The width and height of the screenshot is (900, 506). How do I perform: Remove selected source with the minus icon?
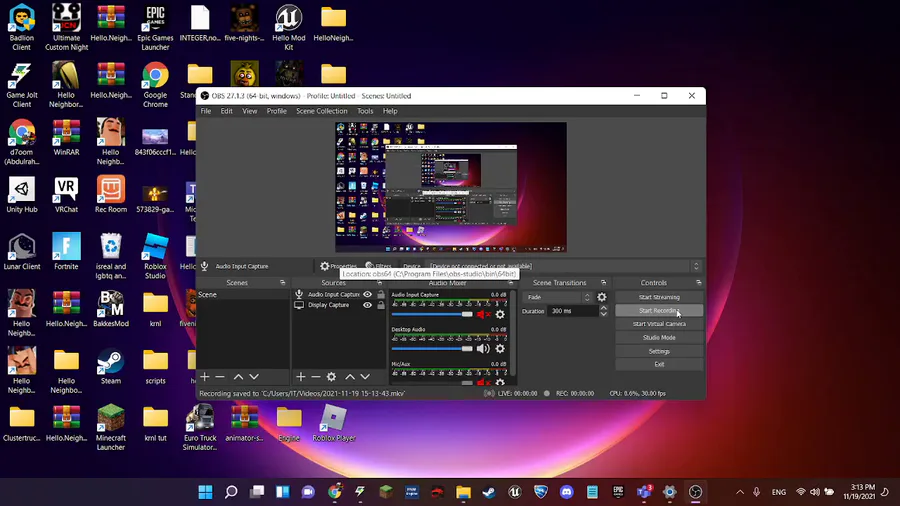(x=316, y=377)
